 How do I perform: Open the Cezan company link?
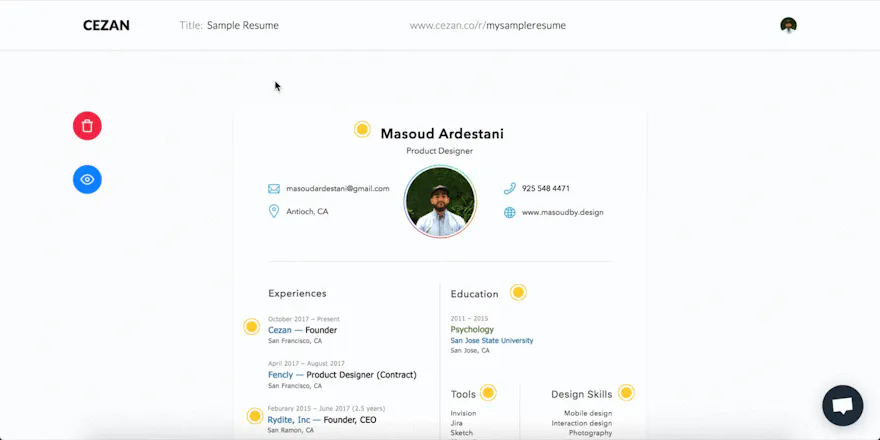[279, 330]
